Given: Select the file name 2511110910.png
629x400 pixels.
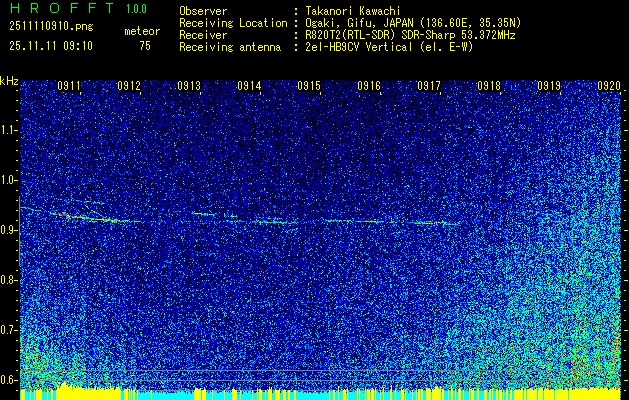Looking at the screenshot, I should coord(51,27).
